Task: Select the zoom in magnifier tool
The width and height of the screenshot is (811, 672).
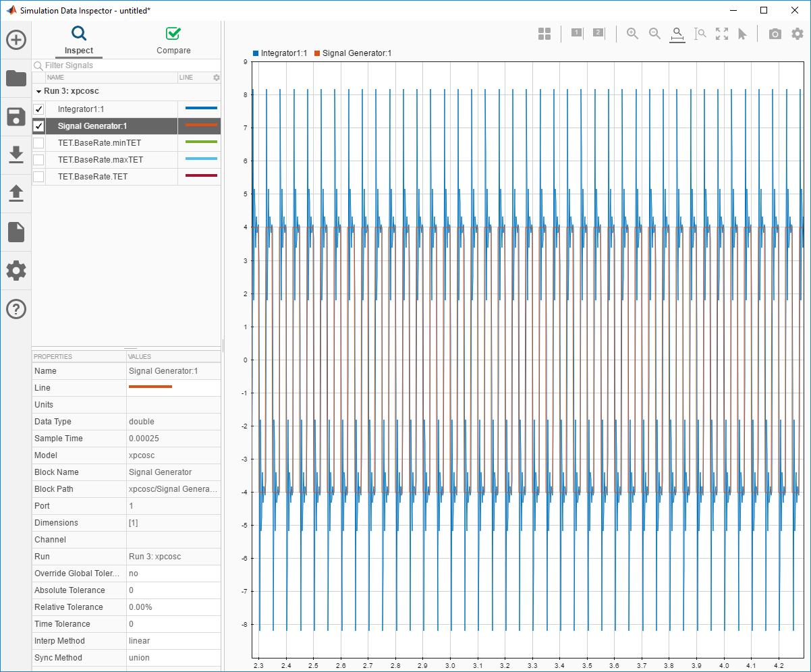Action: point(632,34)
